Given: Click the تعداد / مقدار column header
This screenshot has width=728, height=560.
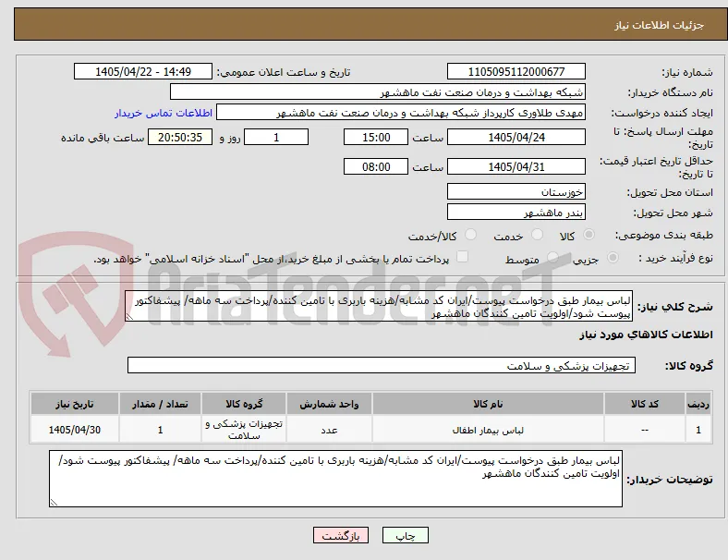Looking at the screenshot, I should click(160, 404).
